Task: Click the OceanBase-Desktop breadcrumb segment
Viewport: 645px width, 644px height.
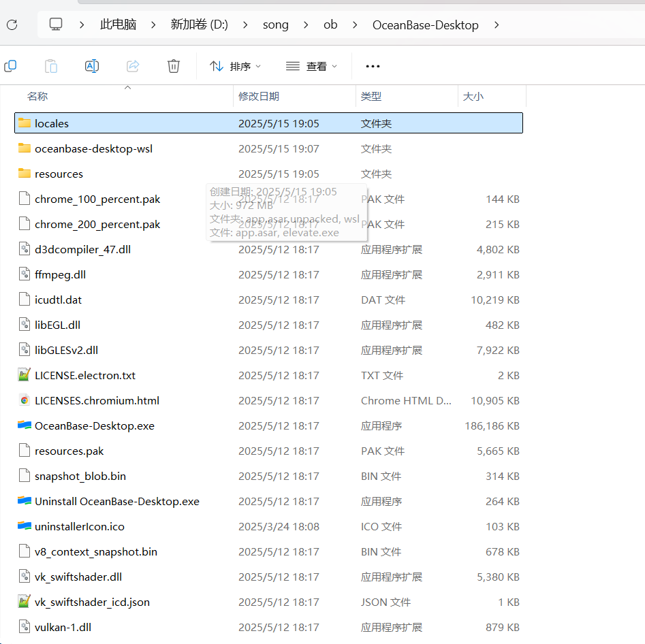Action: tap(425, 25)
